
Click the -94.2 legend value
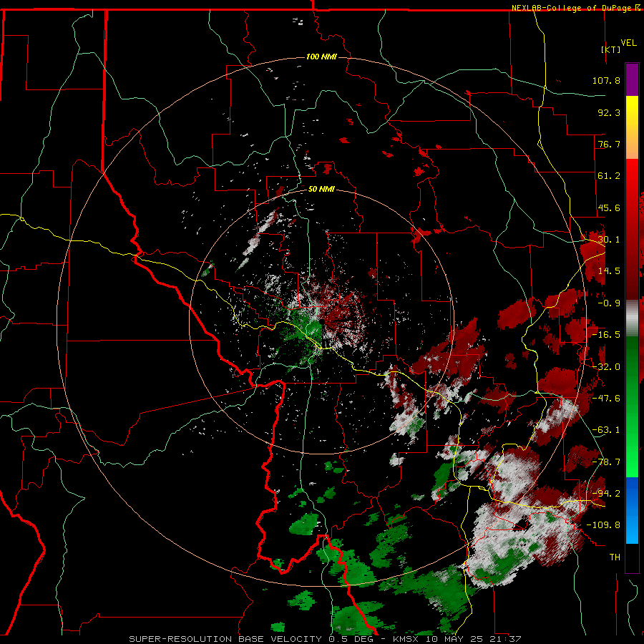(x=606, y=494)
